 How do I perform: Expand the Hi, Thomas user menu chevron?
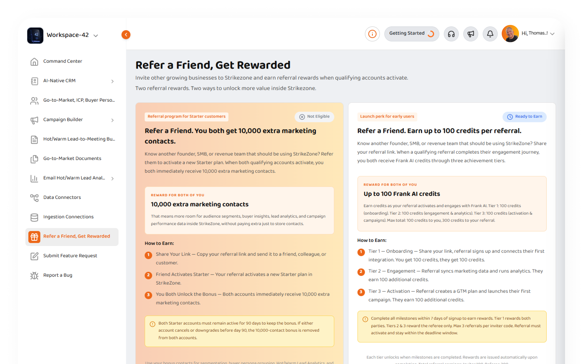(x=552, y=34)
